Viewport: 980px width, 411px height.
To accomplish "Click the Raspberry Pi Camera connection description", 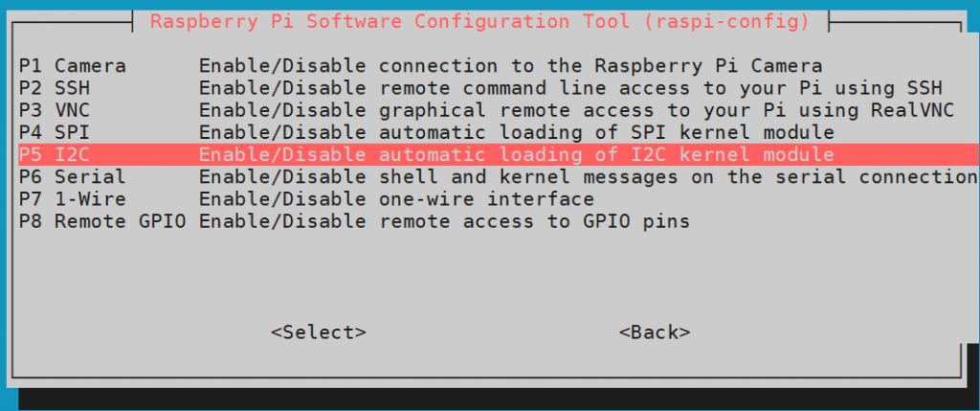I will tap(510, 65).
